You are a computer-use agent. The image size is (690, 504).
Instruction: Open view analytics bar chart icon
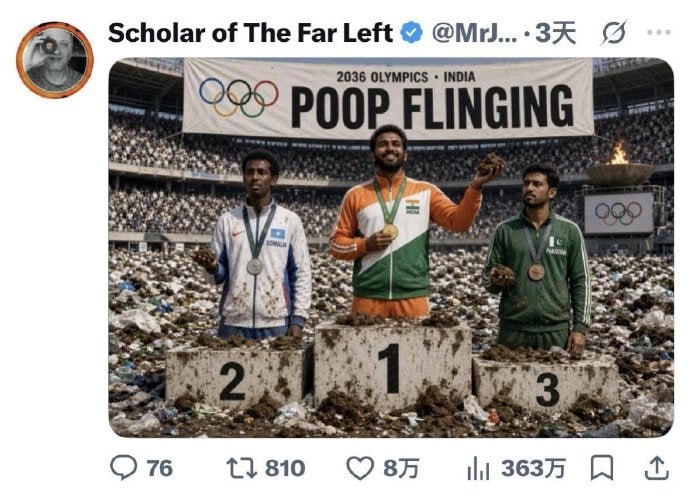pos(478,468)
